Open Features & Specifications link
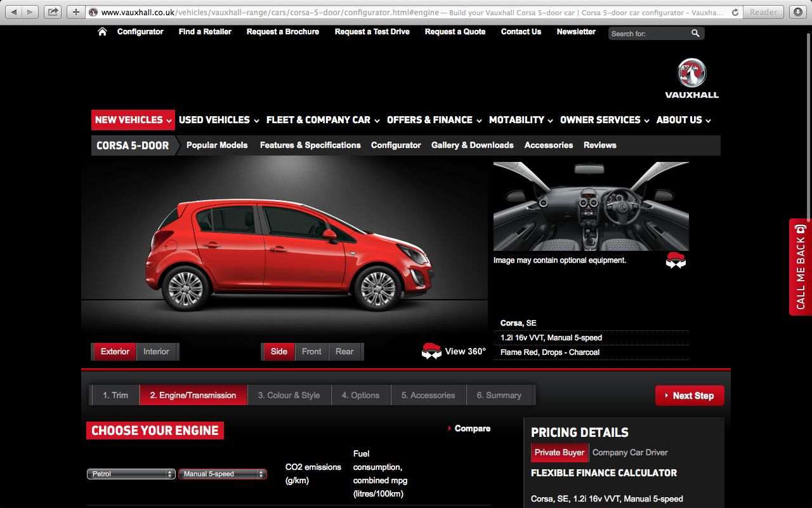 [310, 145]
